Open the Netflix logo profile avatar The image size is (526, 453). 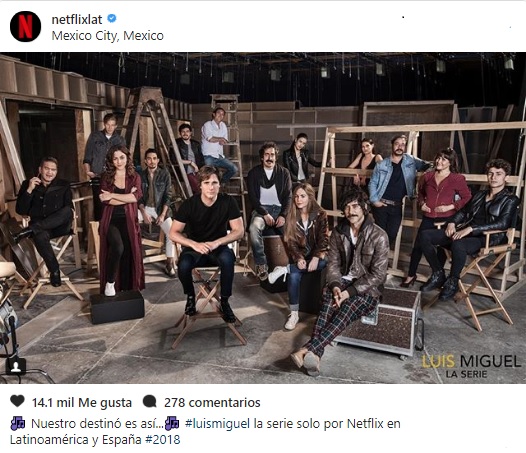click(x=25, y=27)
